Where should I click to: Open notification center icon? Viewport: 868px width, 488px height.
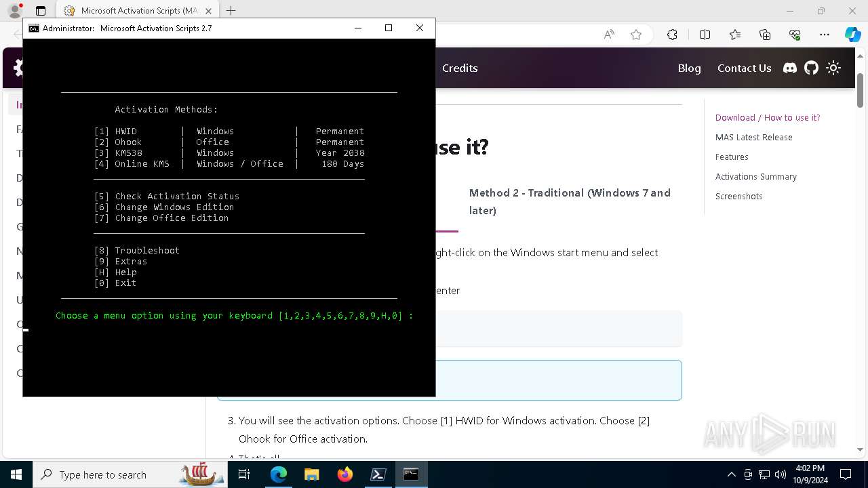[846, 474]
